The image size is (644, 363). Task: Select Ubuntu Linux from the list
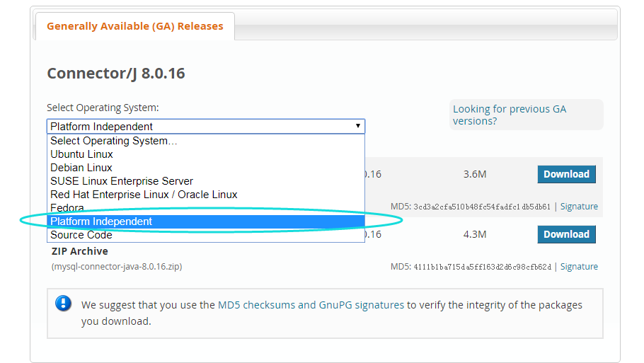click(206, 154)
